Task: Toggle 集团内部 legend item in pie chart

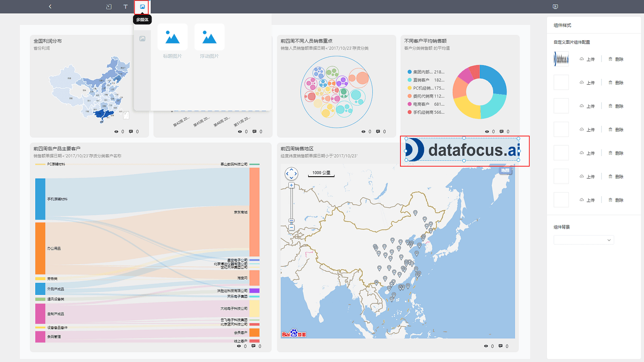Action: pyautogui.click(x=426, y=72)
